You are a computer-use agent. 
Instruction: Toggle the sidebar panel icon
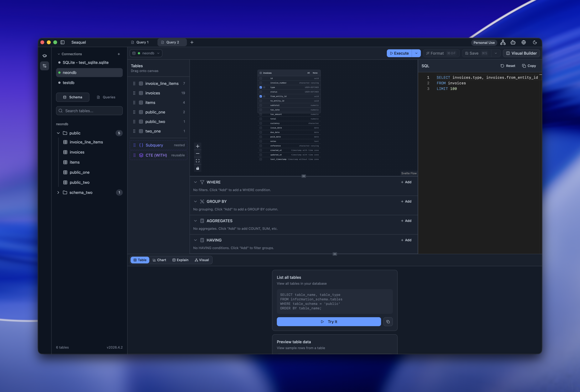click(x=62, y=42)
